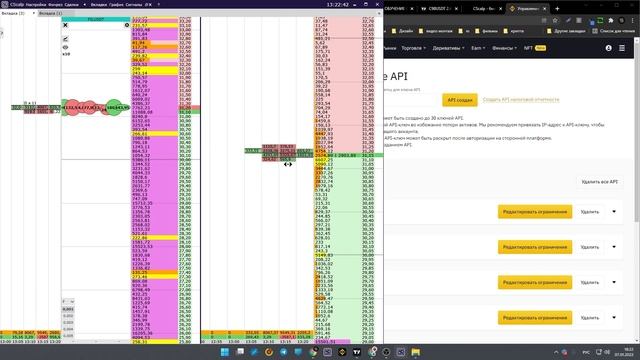The image size is (640, 360).
Task: Open a new browser tab
Action: [x=557, y=9]
